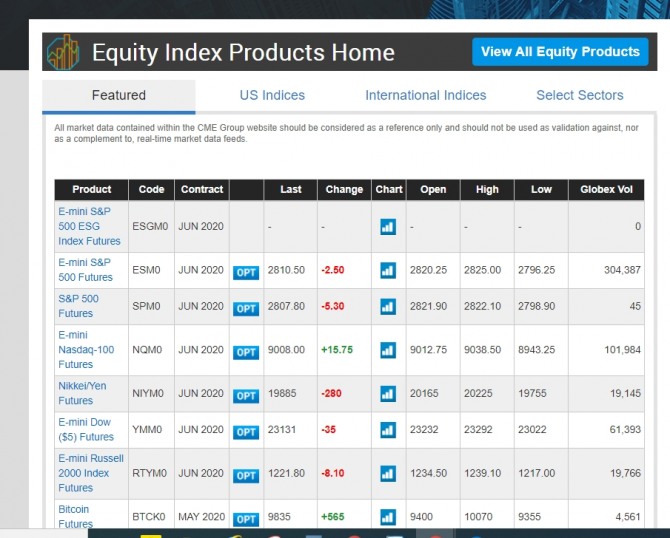
Task: Click change value -8.10
Action: click(x=333, y=473)
